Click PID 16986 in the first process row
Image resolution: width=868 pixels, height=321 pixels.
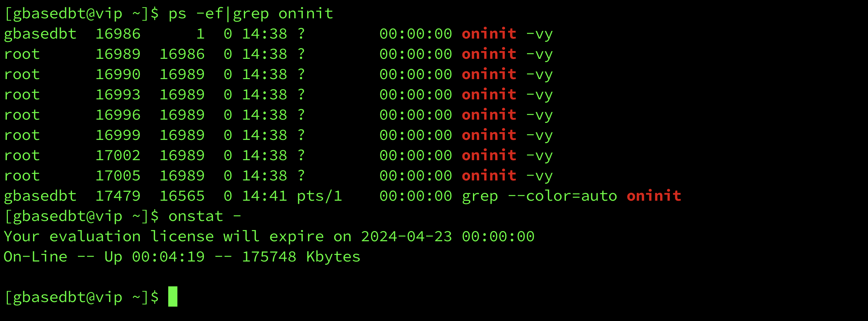coord(118,34)
